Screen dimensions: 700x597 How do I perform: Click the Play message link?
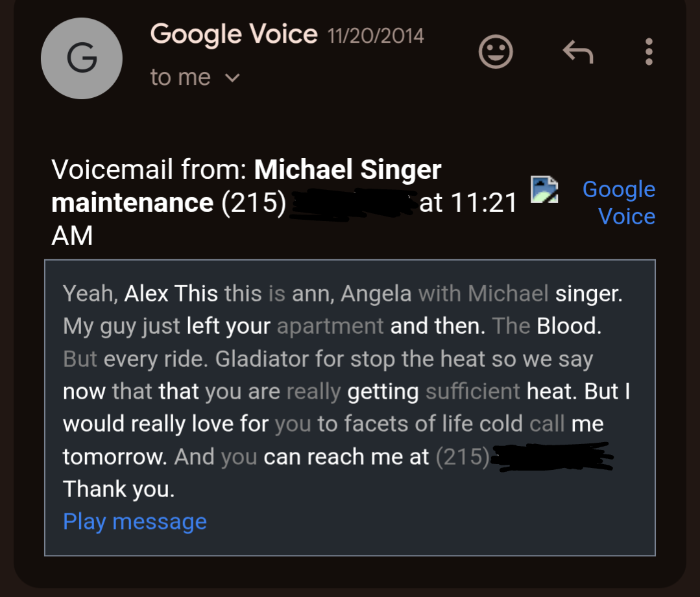pyautogui.click(x=135, y=521)
